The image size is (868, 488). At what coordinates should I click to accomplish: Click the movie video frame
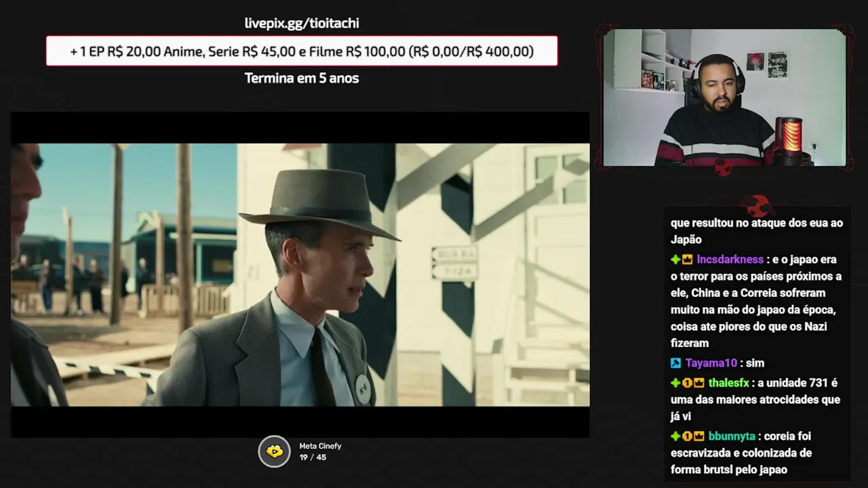[x=300, y=274]
